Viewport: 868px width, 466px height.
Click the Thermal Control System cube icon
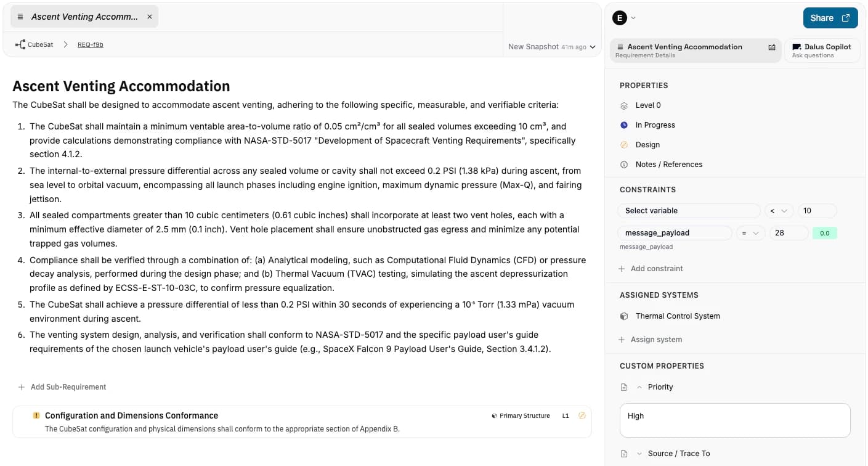pos(624,316)
